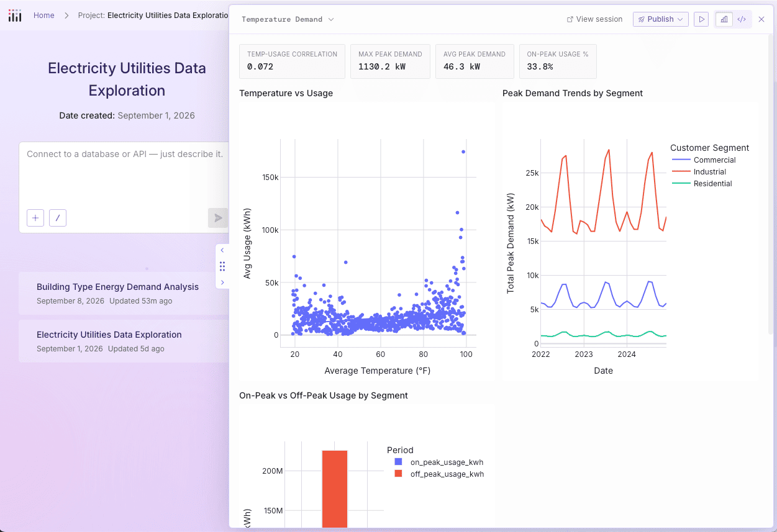Click the red off-peak bar in chart
The image size is (777, 532).
[334, 490]
